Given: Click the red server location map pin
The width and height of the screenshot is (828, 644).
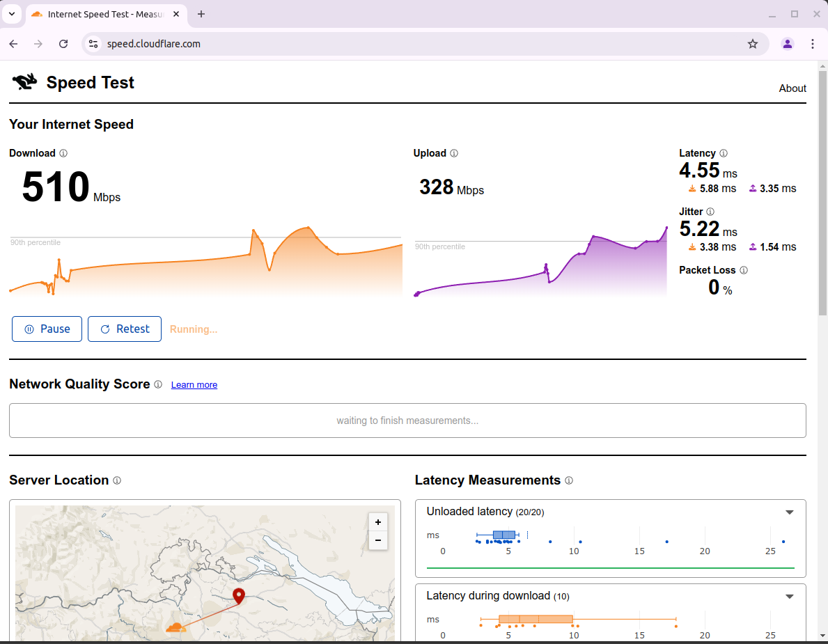Looking at the screenshot, I should pyautogui.click(x=239, y=595).
